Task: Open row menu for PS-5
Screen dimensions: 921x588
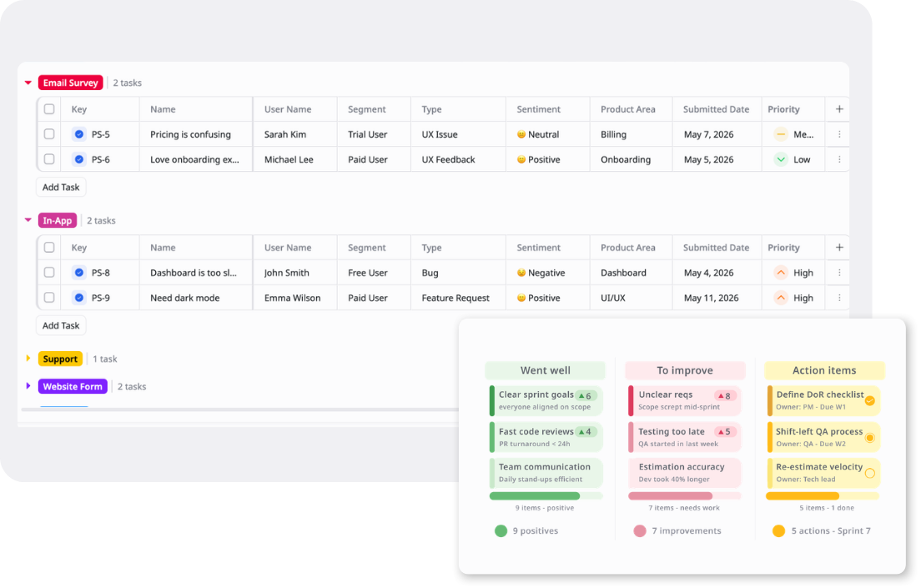Action: 839,134
